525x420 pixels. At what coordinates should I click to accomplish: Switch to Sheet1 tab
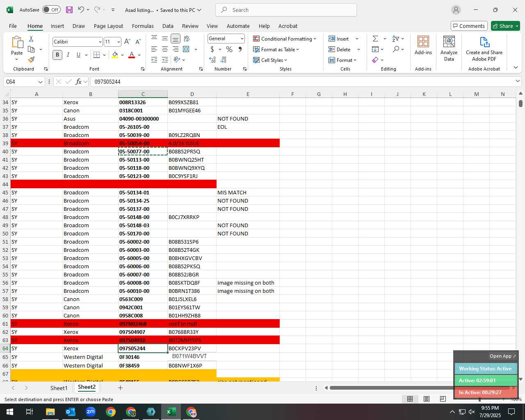tap(59, 388)
